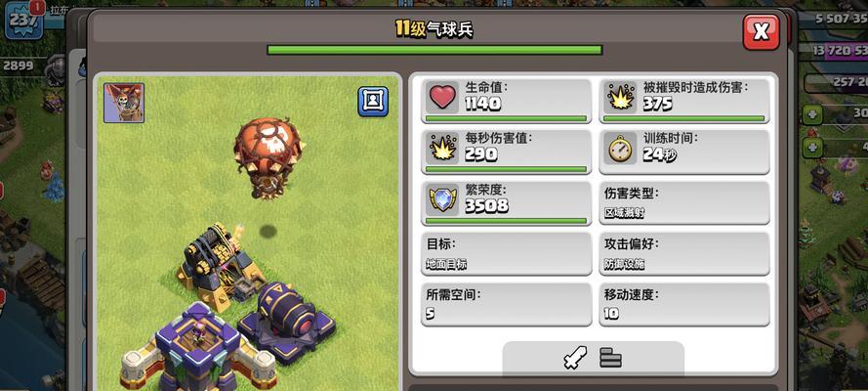Image resolution: width=868 pixels, height=391 pixels.
Task: Tap the damage-per-second icon beside 每秒伤害值
Action: pyautogui.click(x=441, y=149)
